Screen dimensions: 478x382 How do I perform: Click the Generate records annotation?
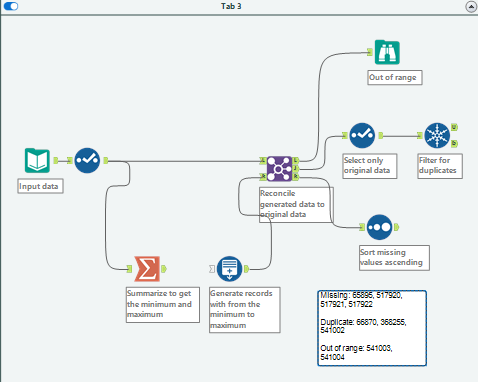(245, 310)
